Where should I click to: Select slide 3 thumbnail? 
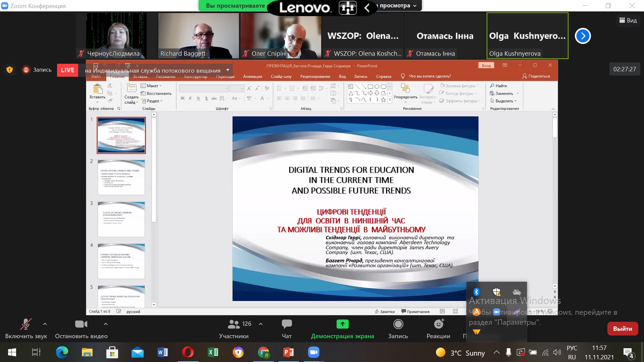click(121, 219)
